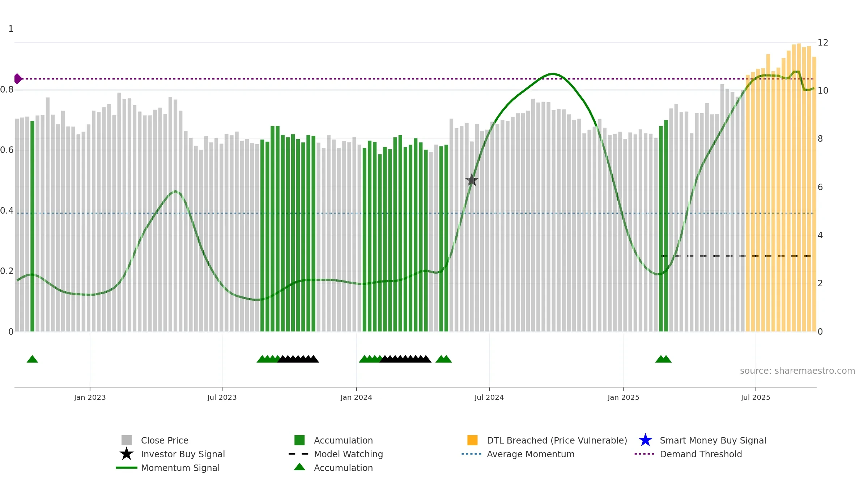The height and width of the screenshot is (488, 868).
Task: Toggle DTL Breached orange legend swatch
Action: coord(472,440)
